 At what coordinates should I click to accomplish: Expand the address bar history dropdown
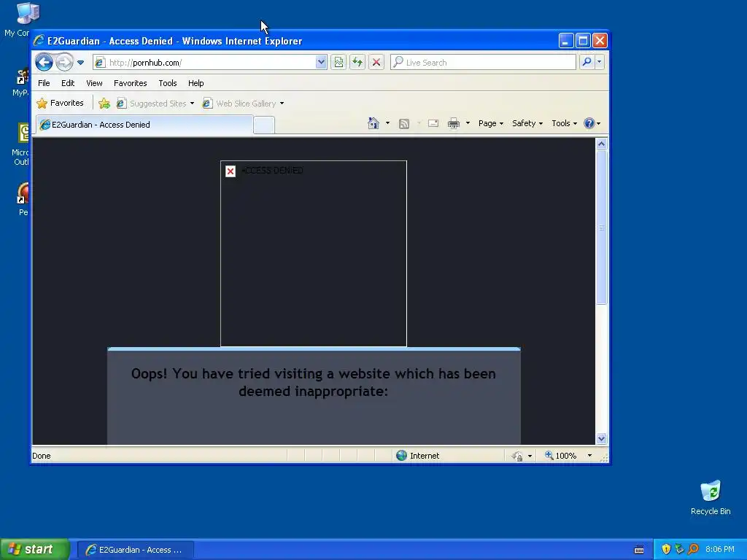321,63
